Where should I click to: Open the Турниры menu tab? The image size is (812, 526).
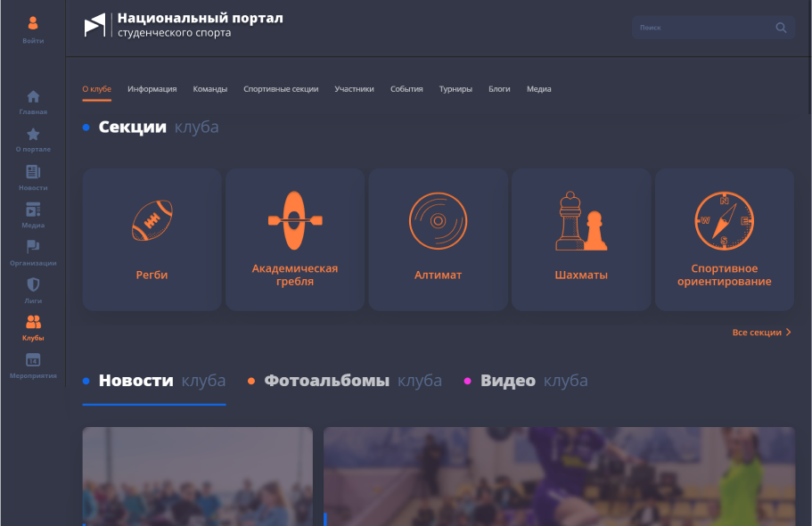[455, 89]
